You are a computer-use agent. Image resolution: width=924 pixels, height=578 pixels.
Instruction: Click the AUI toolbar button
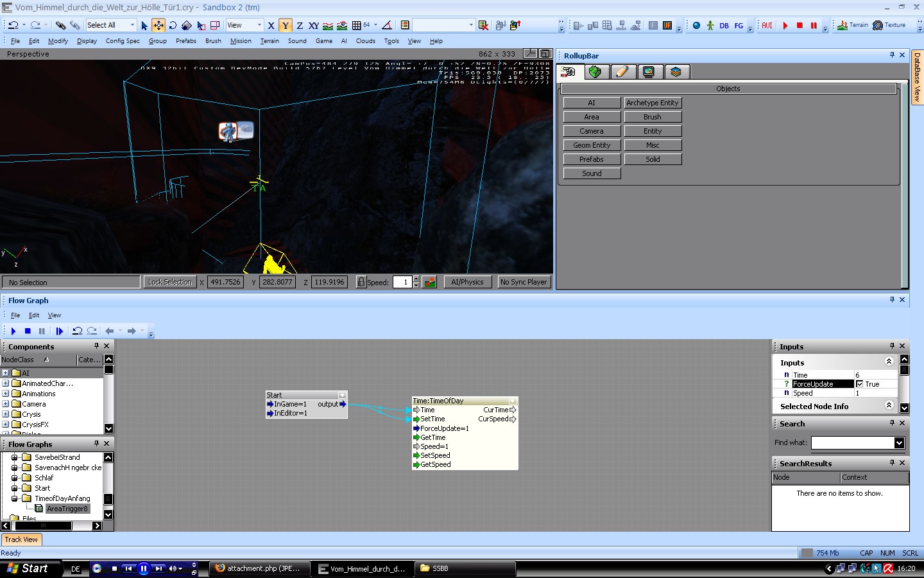click(x=767, y=26)
